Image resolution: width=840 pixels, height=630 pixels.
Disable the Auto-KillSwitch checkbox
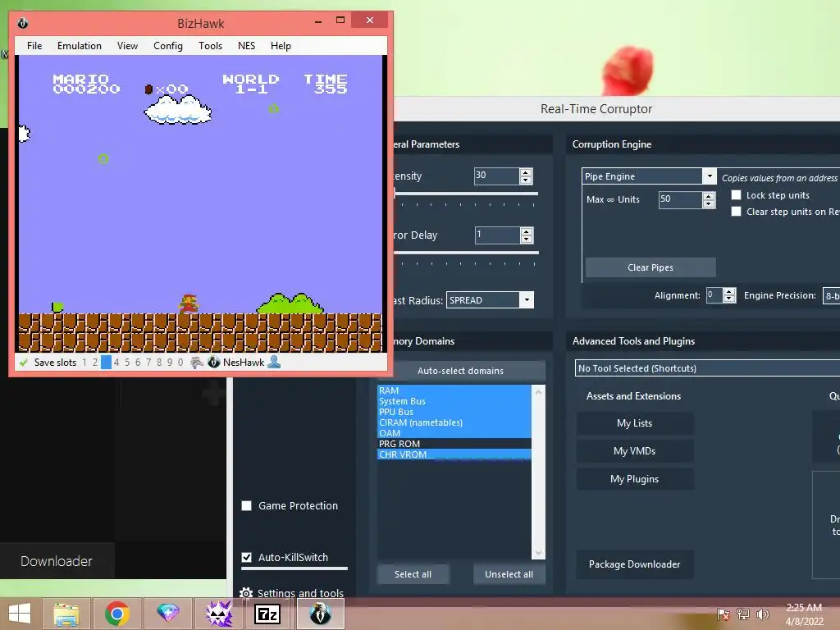pyautogui.click(x=246, y=557)
